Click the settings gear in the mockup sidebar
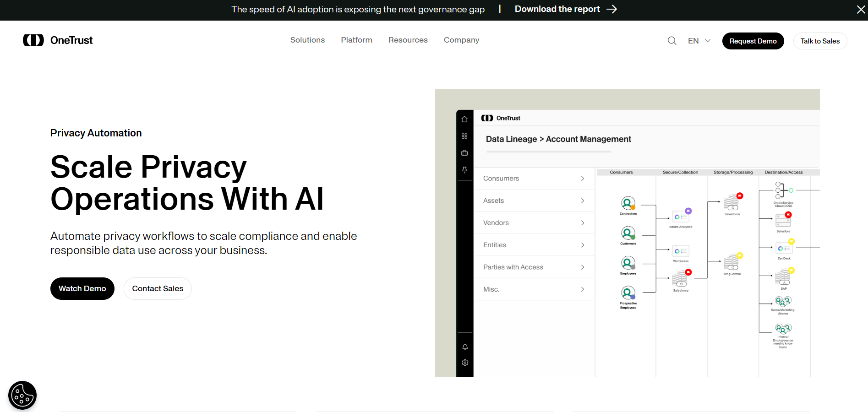 tap(465, 363)
